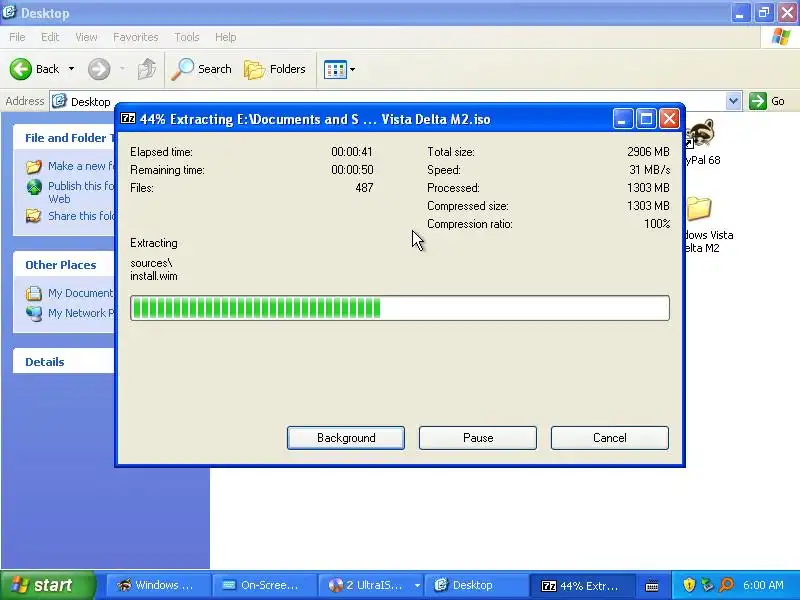
Task: Click the 6:00 AM clock
Action: pyautogui.click(x=763, y=585)
